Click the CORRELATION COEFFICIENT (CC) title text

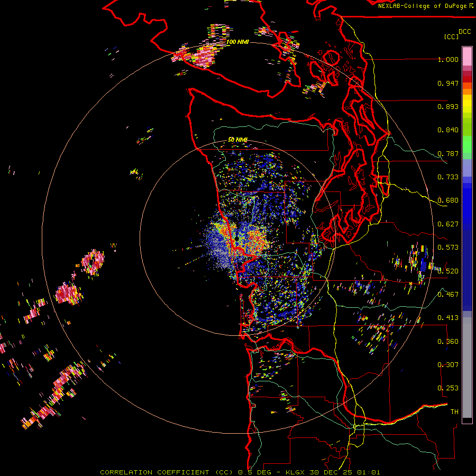(168, 472)
